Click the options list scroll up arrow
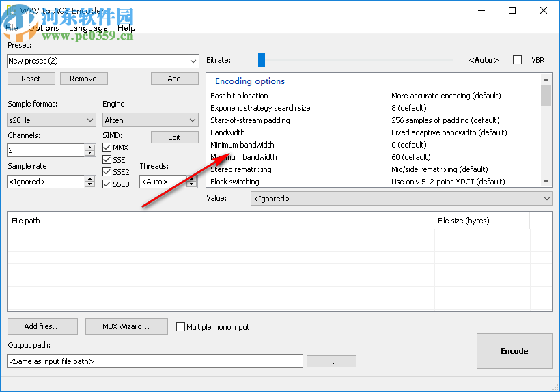 pos(546,80)
